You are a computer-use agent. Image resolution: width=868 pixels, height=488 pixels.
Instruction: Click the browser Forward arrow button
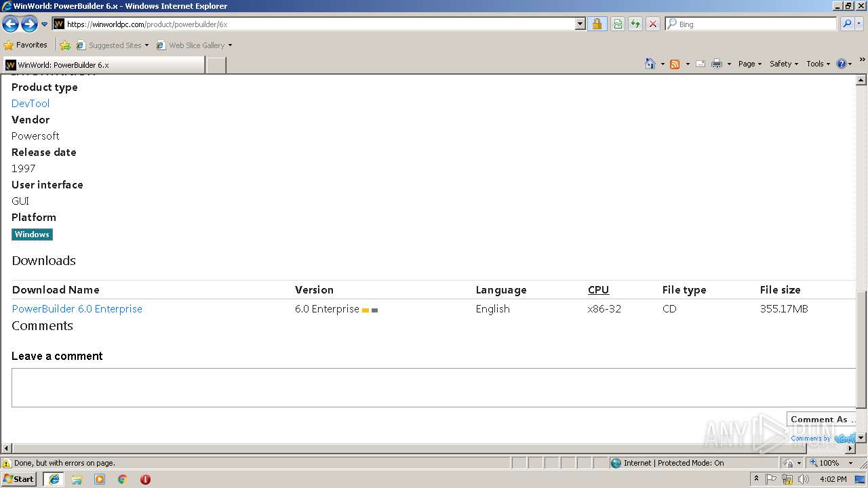click(29, 24)
